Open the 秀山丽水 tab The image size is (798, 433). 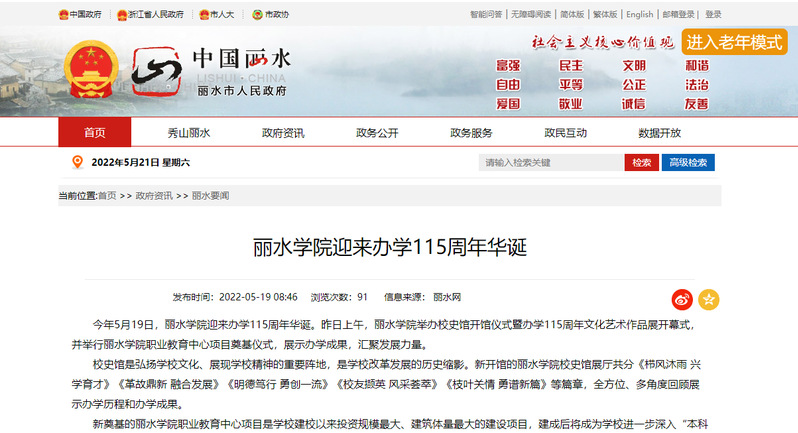(189, 133)
